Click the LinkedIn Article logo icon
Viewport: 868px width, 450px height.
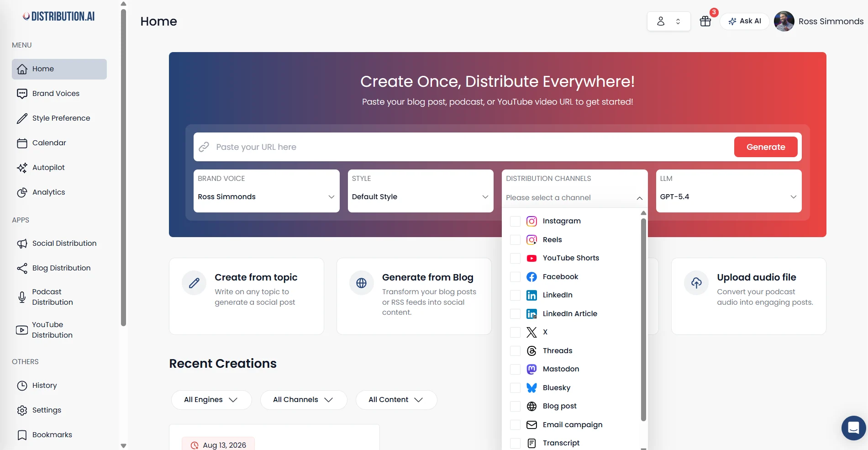tap(531, 314)
